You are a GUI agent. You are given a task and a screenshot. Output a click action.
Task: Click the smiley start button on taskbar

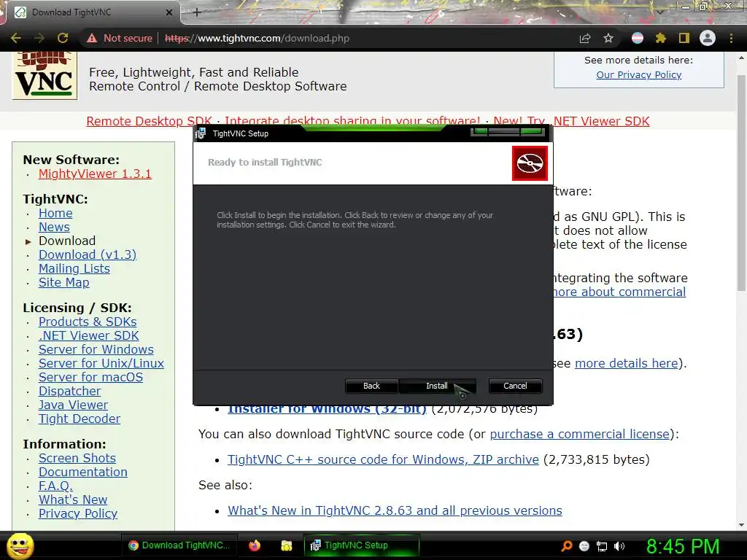click(20, 545)
